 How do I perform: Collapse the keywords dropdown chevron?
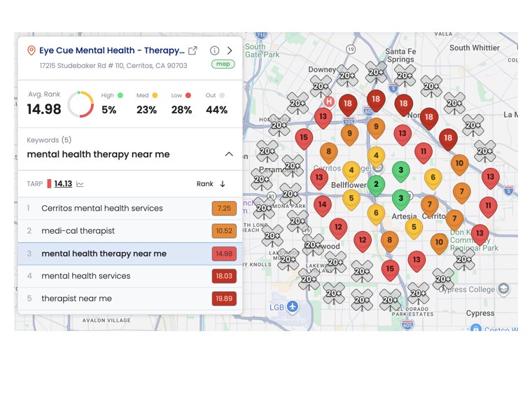pyautogui.click(x=229, y=154)
